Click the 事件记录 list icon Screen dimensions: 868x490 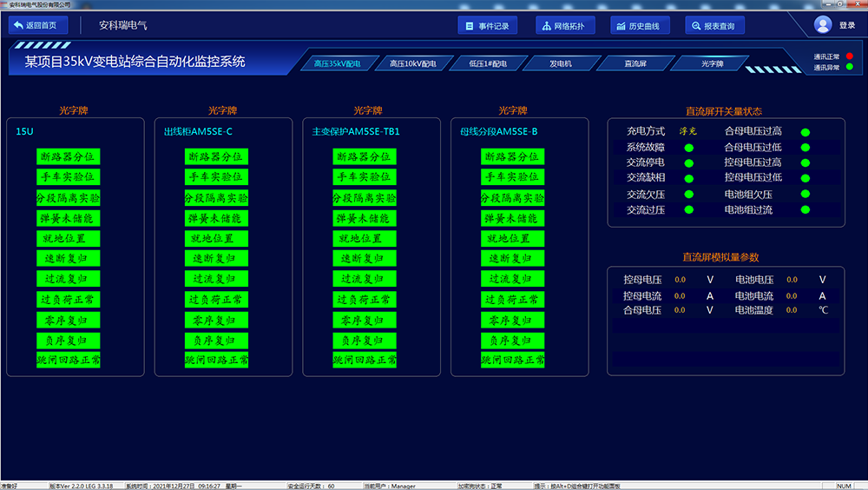(469, 26)
